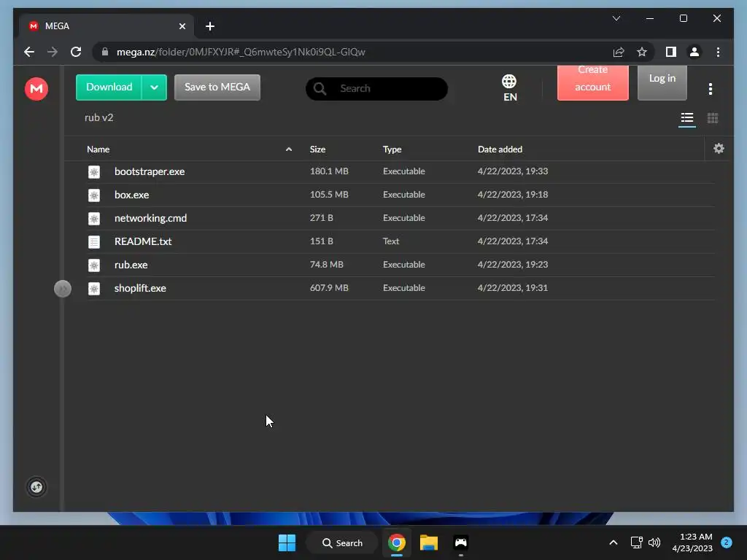Screen dimensions: 747x560
Task: Sort files by Type column
Action: pyautogui.click(x=392, y=149)
